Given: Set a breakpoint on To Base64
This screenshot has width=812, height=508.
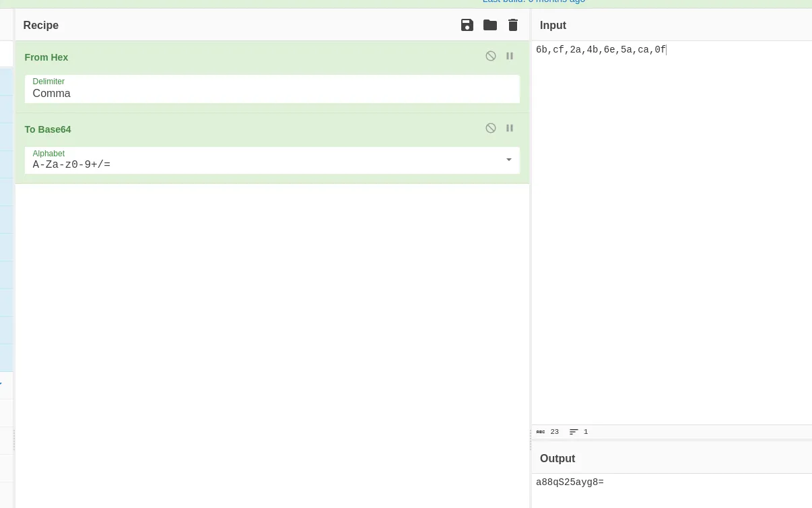Looking at the screenshot, I should 510,128.
